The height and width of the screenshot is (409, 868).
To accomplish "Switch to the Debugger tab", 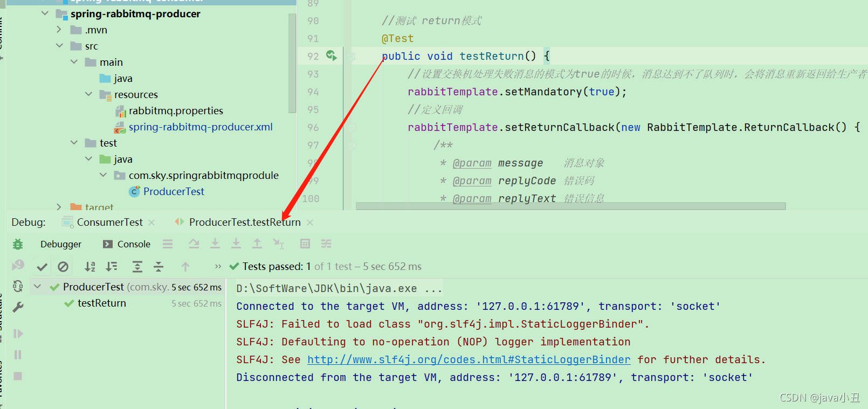I will (61, 244).
